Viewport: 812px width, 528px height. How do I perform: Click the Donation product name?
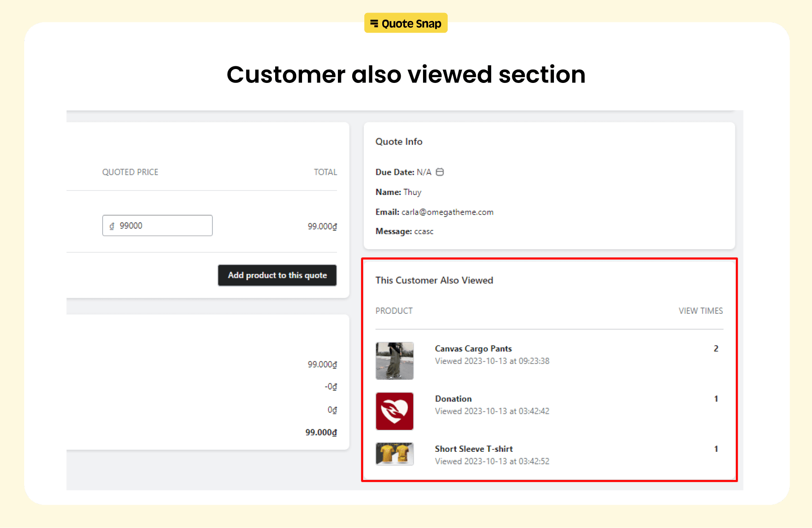453,398
